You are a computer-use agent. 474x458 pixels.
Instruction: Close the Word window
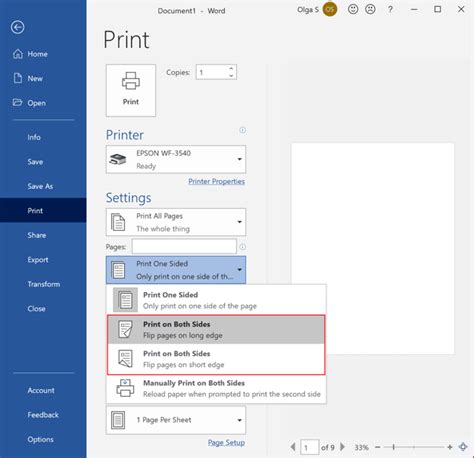(461, 9)
